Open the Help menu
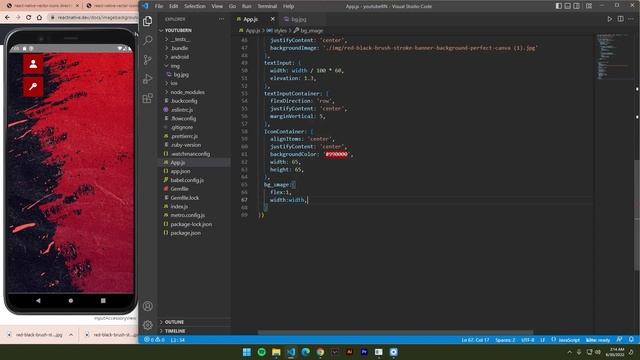 tap(288, 6)
